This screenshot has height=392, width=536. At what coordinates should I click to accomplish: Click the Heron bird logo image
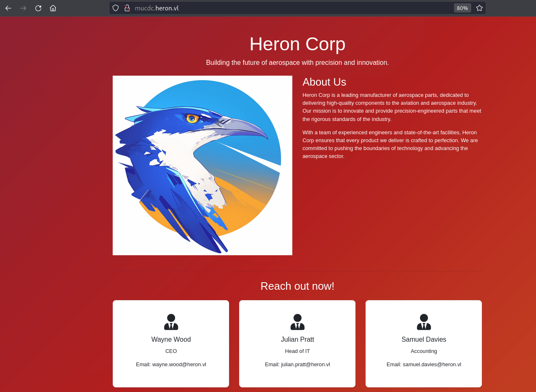click(203, 165)
